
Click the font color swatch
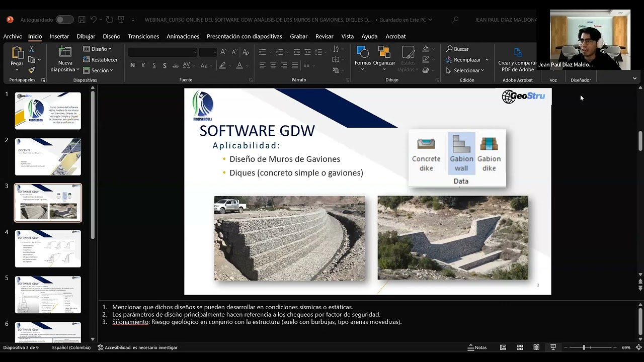click(239, 65)
